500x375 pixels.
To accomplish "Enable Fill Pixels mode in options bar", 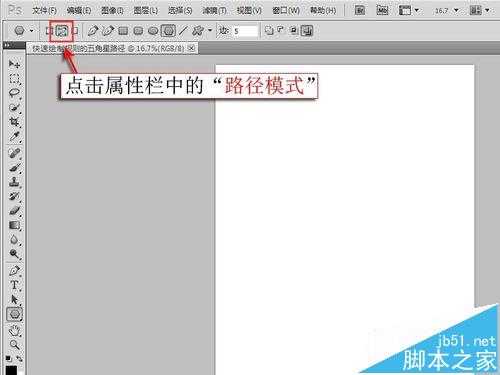I will click(x=75, y=31).
